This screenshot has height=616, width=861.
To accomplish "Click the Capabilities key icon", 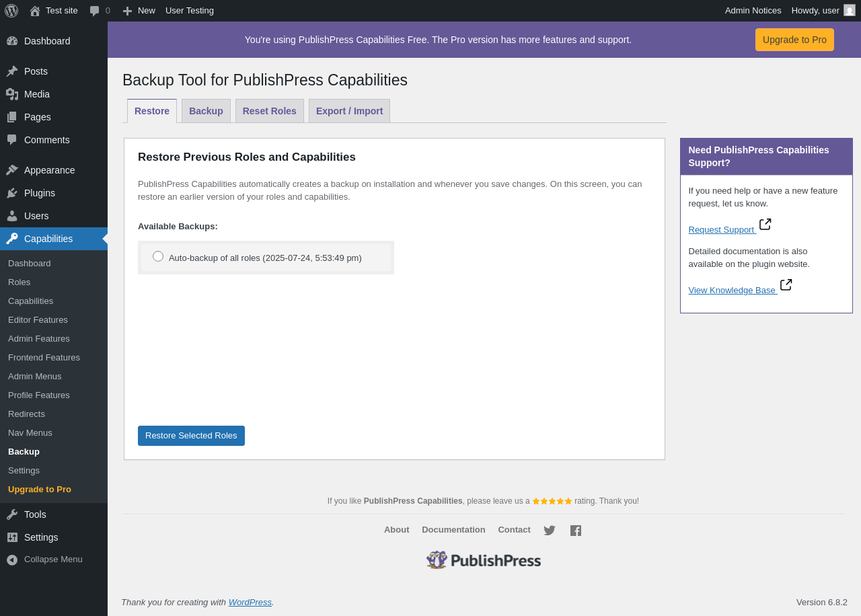I will [x=12, y=239].
